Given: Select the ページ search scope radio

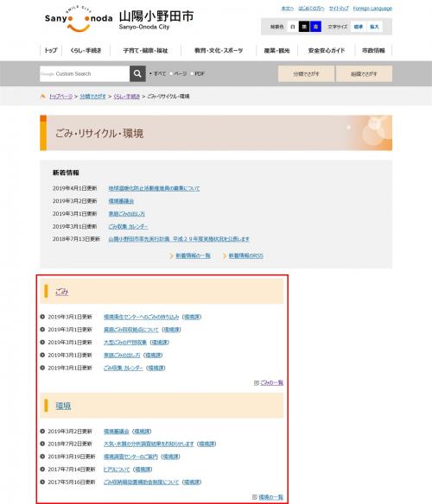Looking at the screenshot, I should [171, 73].
